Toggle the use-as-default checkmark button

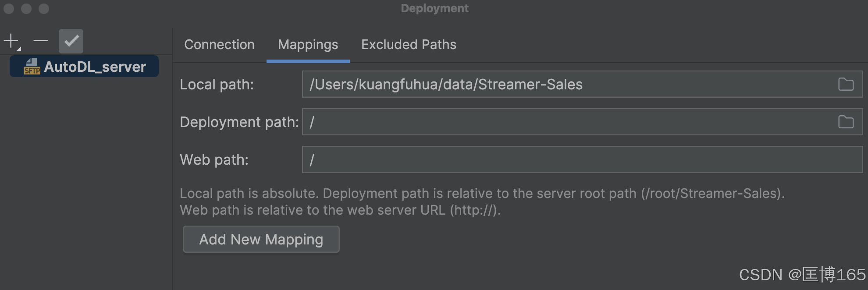[71, 41]
